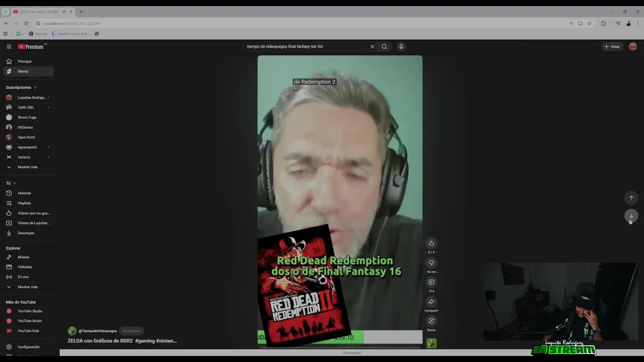Click the search magnifier button
Screen dimensions: 644x362
[384, 46]
